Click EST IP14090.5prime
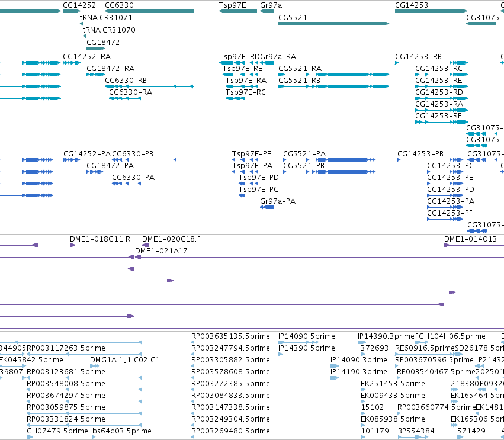The width and height of the screenshot is (504, 440). [x=307, y=336]
